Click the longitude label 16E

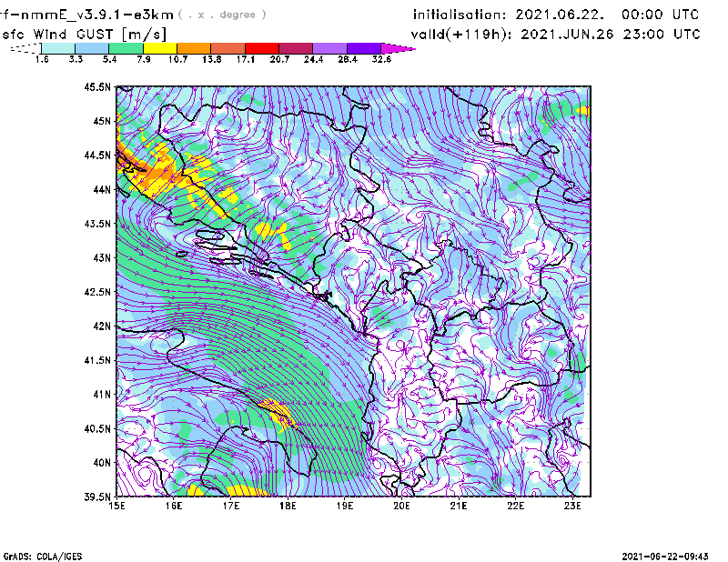click(174, 507)
